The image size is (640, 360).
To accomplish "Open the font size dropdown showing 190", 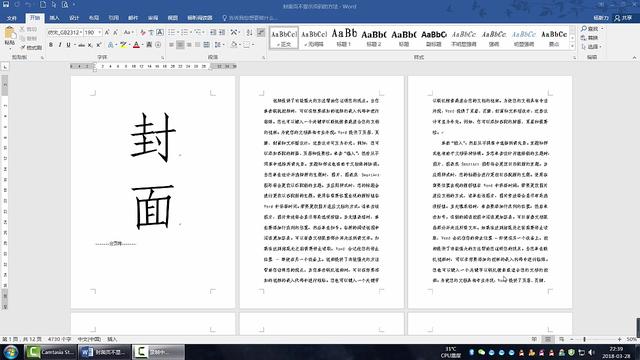I will coord(100,32).
